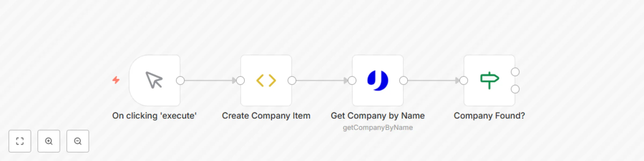The image size is (644, 161).
Task: Click the fit-to-view icon
Action: [20, 141]
